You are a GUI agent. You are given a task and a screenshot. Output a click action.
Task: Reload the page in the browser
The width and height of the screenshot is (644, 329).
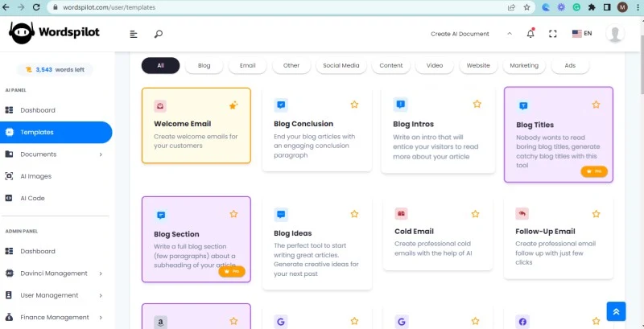coord(36,7)
